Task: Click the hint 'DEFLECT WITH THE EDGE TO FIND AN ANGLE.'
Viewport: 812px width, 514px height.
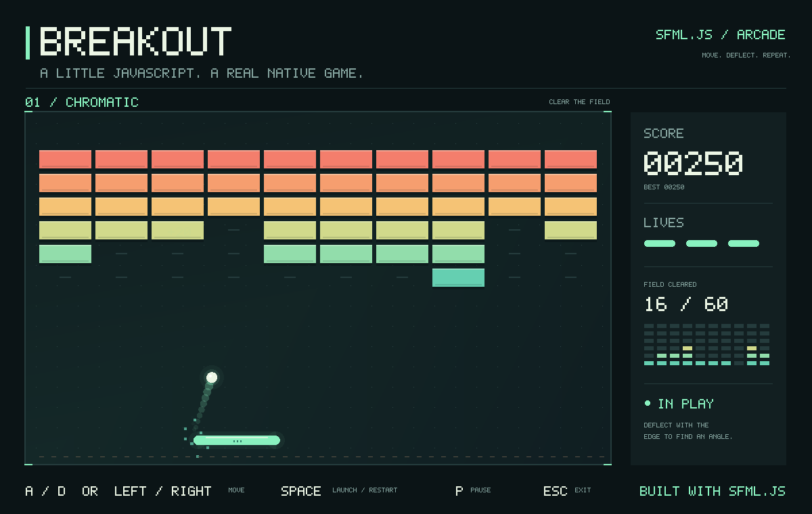Action: 688,431
